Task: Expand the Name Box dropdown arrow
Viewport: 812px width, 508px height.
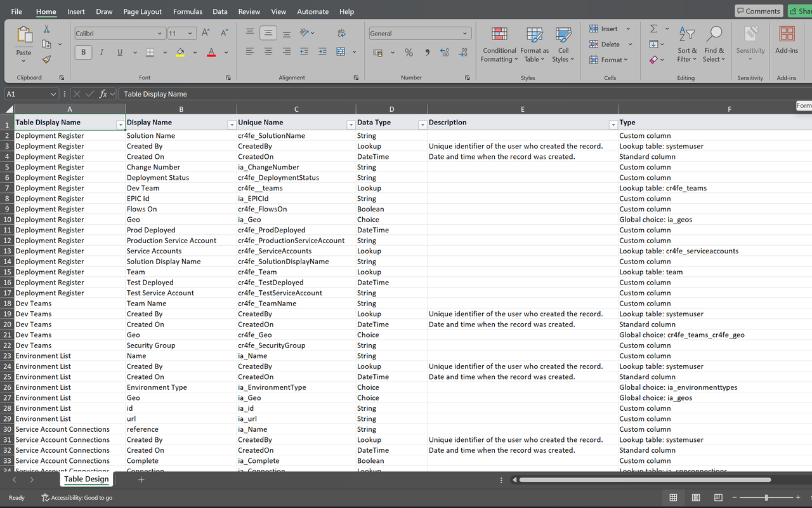Action: coord(53,94)
